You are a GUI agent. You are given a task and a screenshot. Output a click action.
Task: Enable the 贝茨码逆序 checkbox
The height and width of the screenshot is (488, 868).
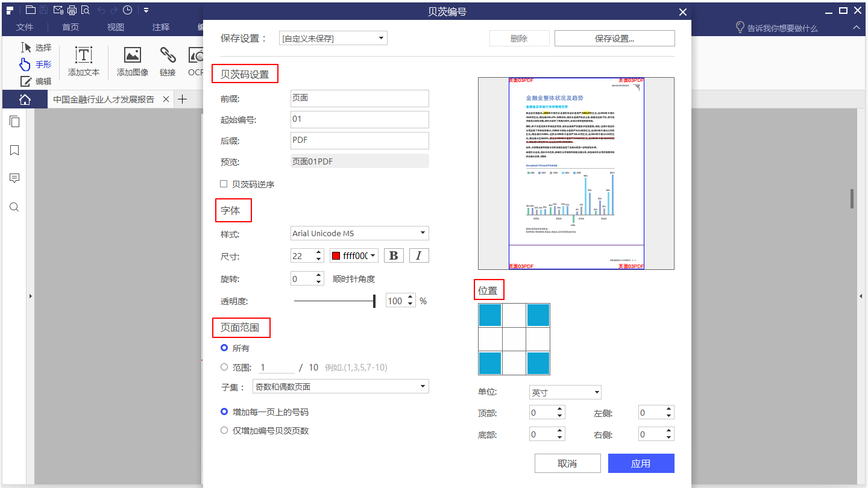224,184
